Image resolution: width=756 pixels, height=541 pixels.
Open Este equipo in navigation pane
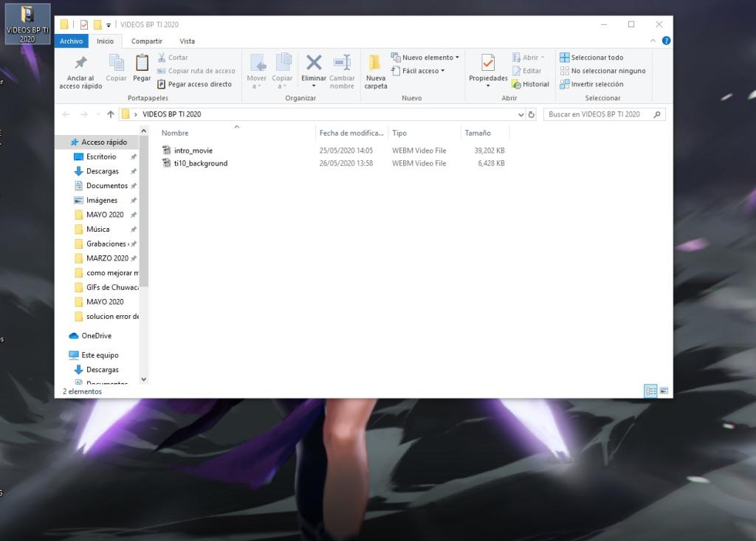(x=100, y=355)
